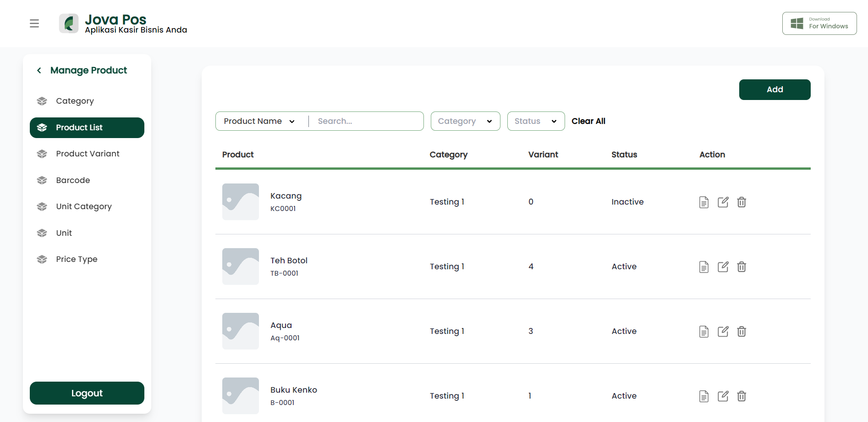This screenshot has width=868, height=422.
Task: Click the Search input field
Action: click(367, 121)
